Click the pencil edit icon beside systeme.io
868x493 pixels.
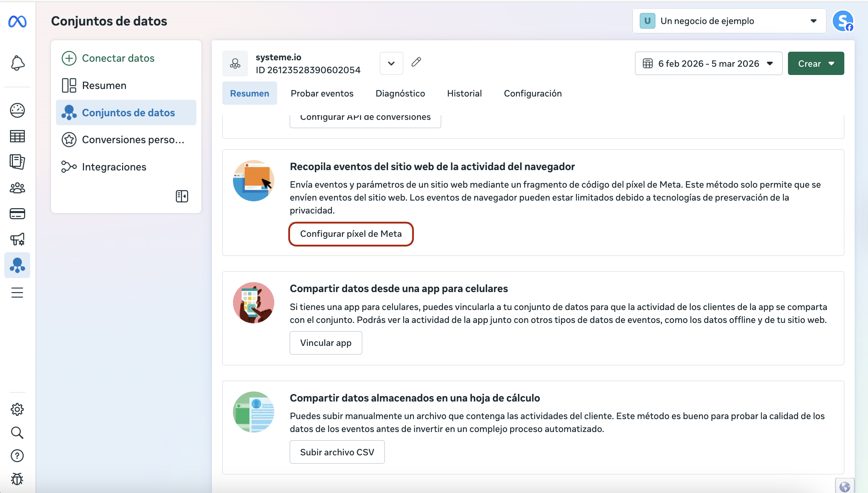(416, 62)
